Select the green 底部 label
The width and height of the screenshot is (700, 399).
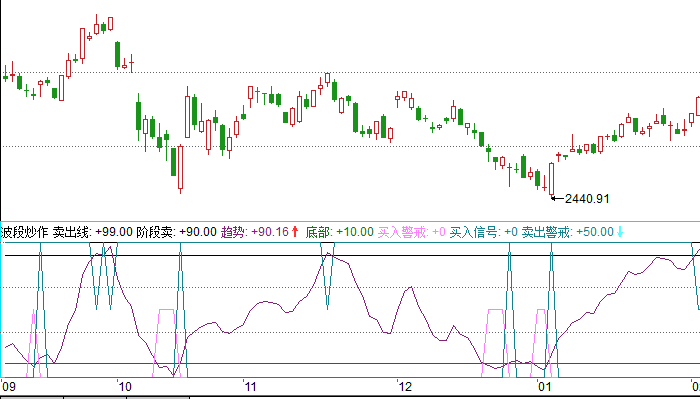(x=319, y=232)
